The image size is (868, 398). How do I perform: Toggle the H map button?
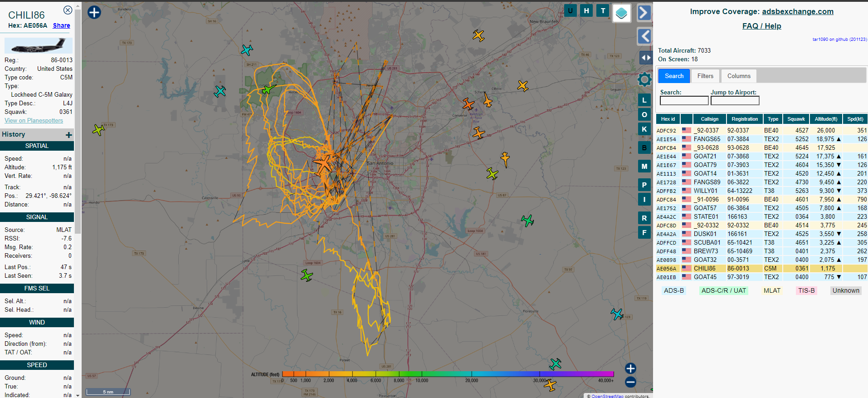pos(587,10)
